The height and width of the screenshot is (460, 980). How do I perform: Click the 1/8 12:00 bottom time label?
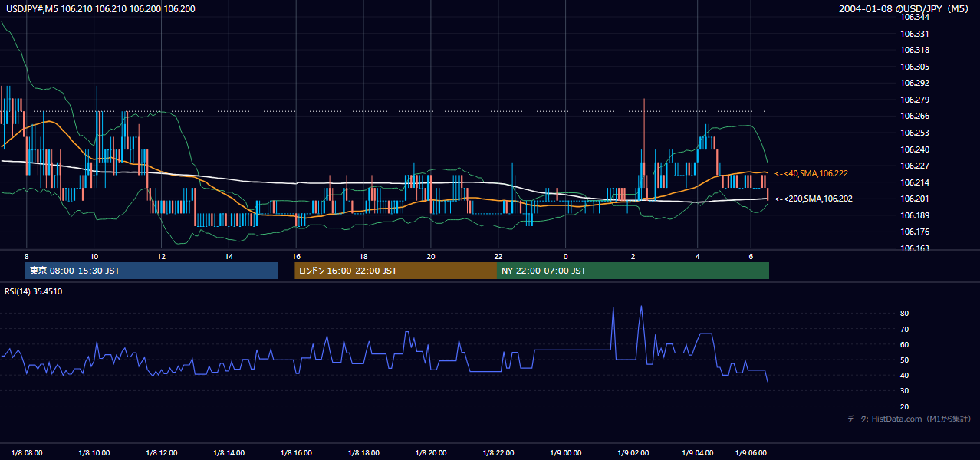tap(161, 453)
